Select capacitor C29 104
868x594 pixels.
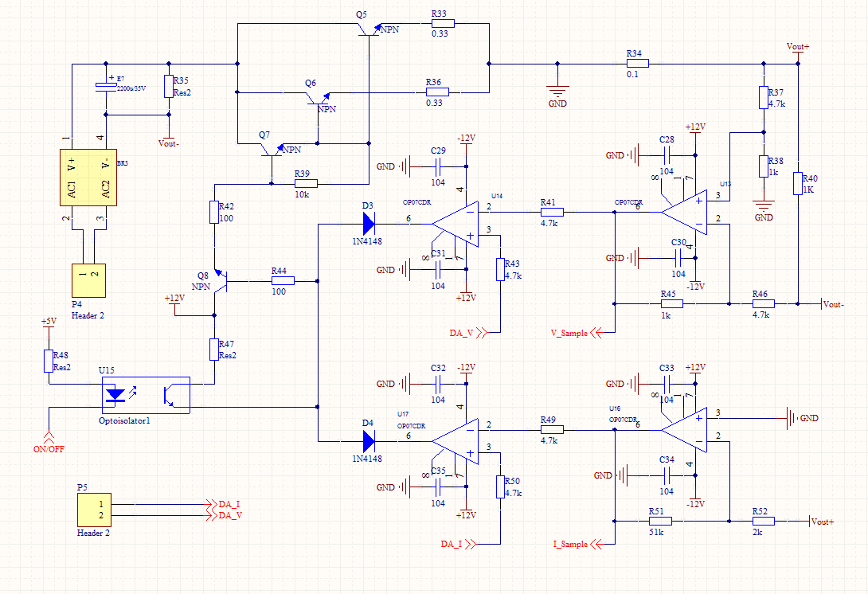click(438, 166)
